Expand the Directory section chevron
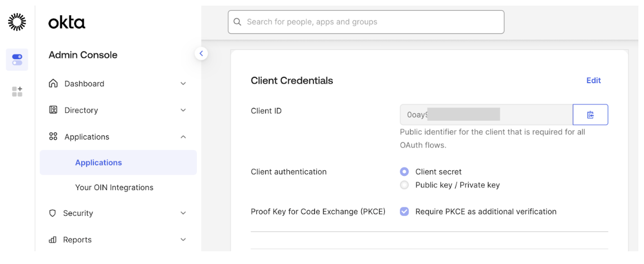 tap(183, 111)
